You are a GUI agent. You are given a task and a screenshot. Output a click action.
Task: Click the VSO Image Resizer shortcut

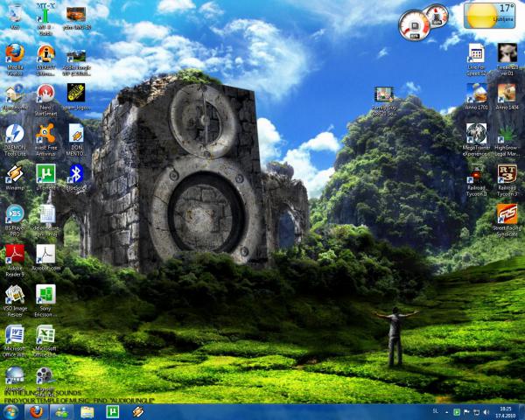coord(15,294)
